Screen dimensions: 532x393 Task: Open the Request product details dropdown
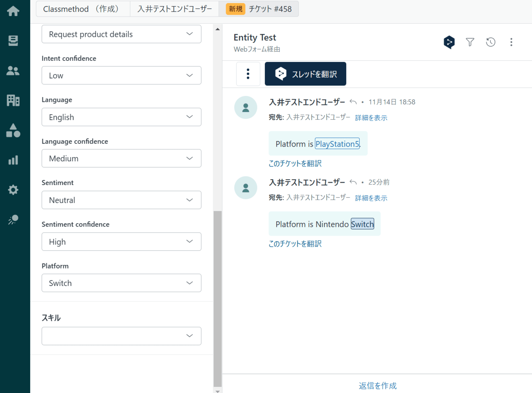pos(121,34)
